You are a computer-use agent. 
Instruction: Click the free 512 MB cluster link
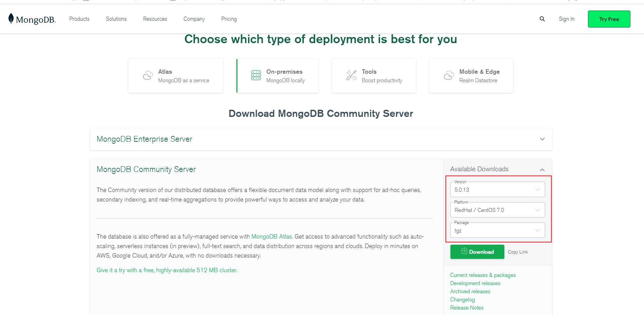tap(167, 270)
